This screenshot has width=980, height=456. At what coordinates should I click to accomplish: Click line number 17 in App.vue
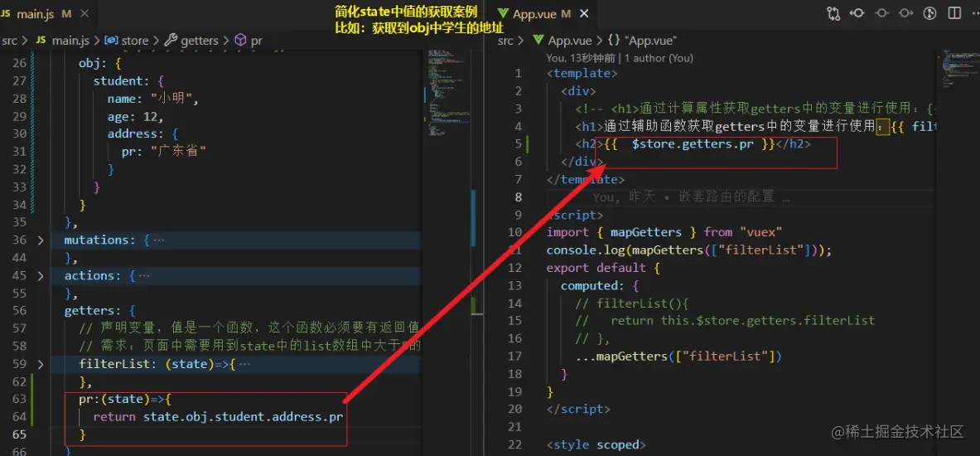515,356
